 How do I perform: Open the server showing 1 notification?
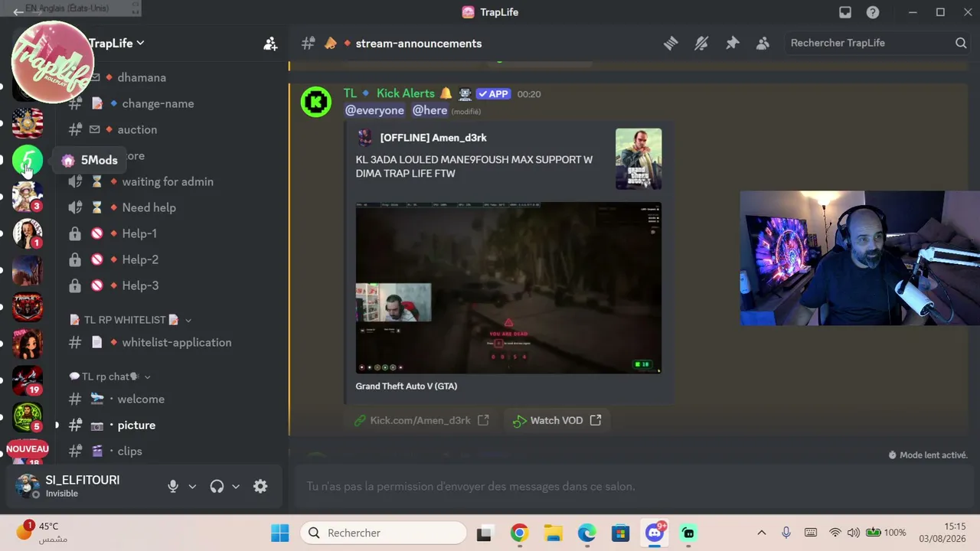28,233
